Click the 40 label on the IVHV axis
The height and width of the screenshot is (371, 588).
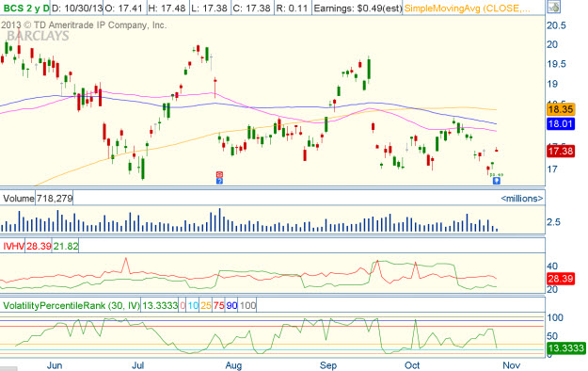coord(552,266)
